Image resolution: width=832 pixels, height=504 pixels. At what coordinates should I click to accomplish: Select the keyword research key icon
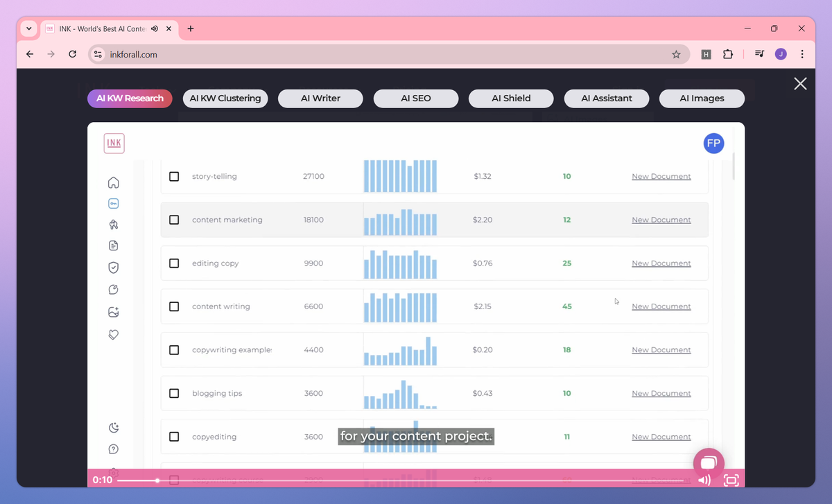[114, 204]
